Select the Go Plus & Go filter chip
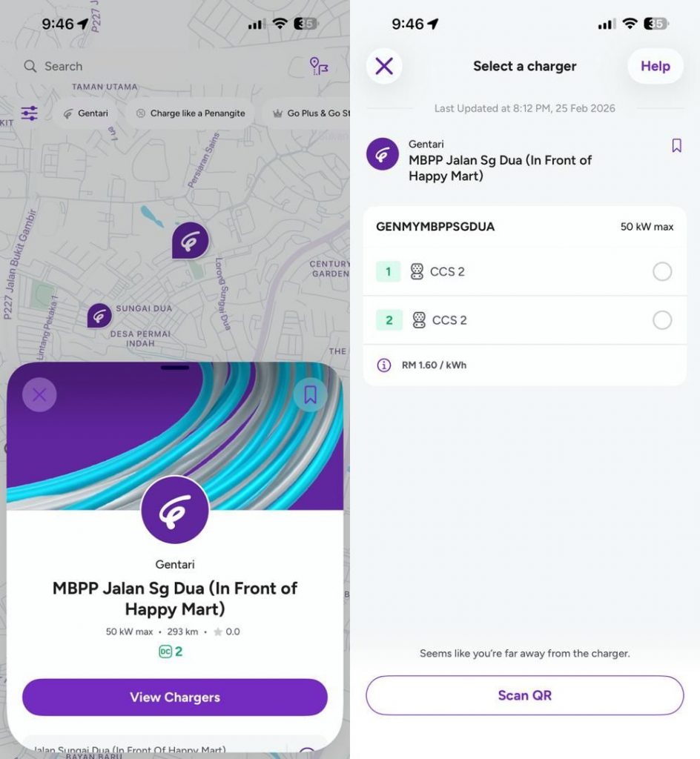Image resolution: width=700 pixels, height=759 pixels. tap(306, 113)
